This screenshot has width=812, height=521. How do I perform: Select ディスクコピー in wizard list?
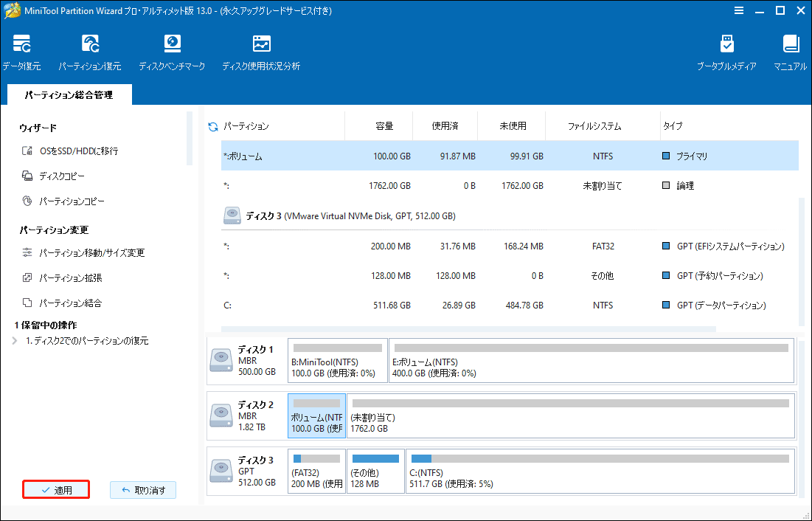click(x=61, y=176)
